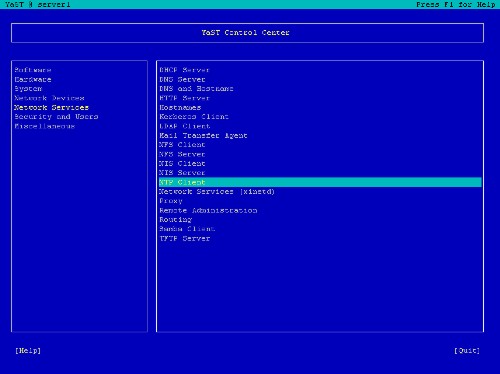500x374 pixels.
Task: Open the NIS Server module
Action: pyautogui.click(x=182, y=173)
